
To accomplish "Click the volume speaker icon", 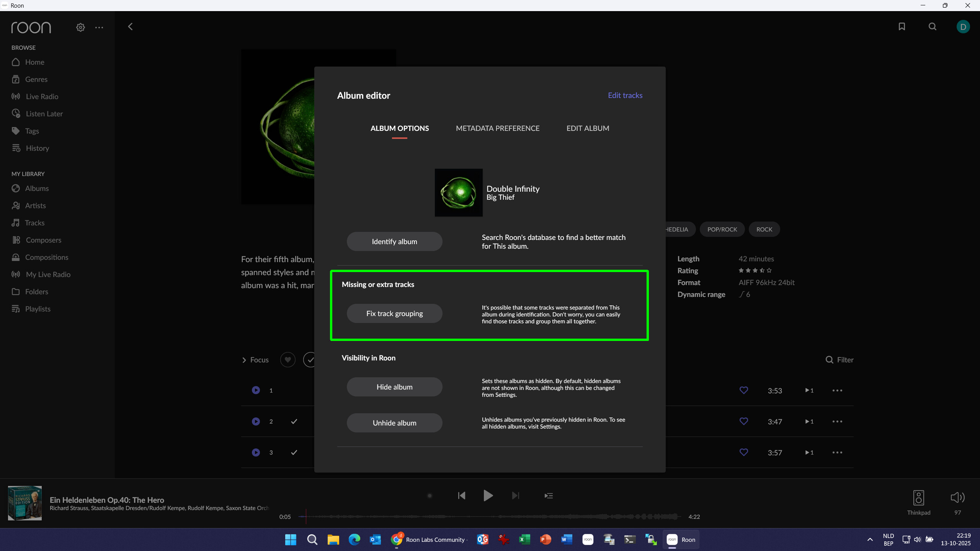I will [x=957, y=497].
